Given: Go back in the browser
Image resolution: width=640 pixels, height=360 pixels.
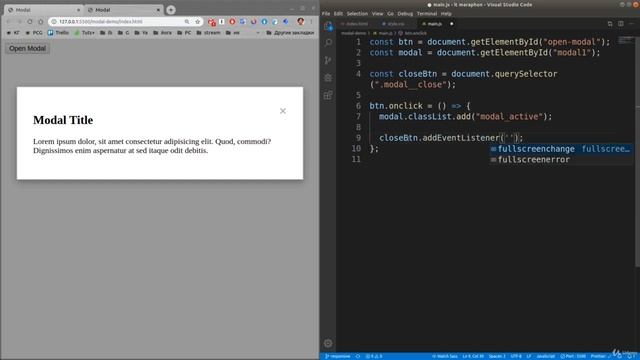Looking at the screenshot, I should pos(9,21).
